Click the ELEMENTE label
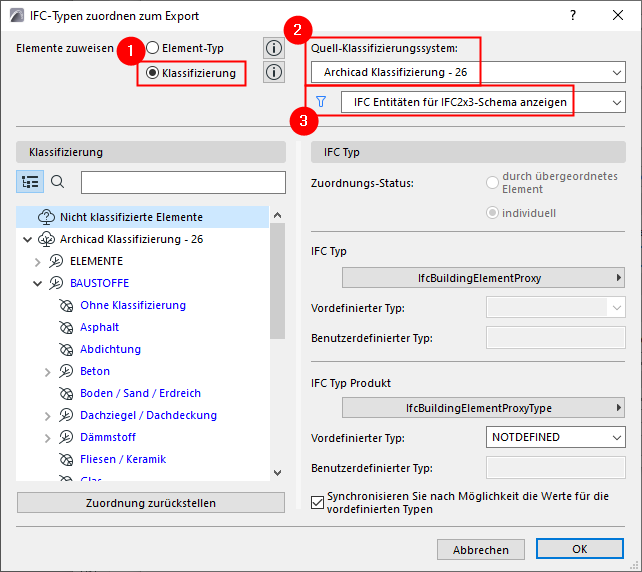Image resolution: width=642 pixels, height=572 pixels. [96, 261]
